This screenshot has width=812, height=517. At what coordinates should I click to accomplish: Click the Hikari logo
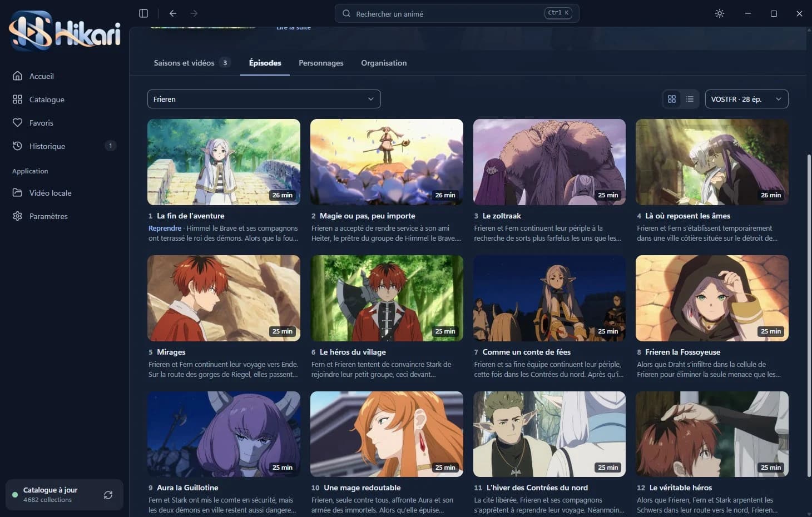coord(65,31)
